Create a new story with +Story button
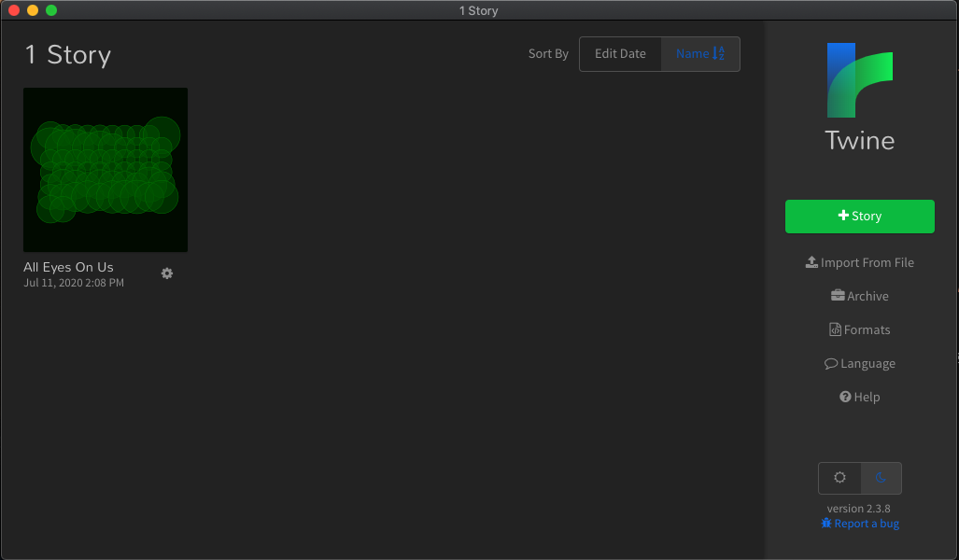Screen dimensions: 959x560 (x=859, y=216)
